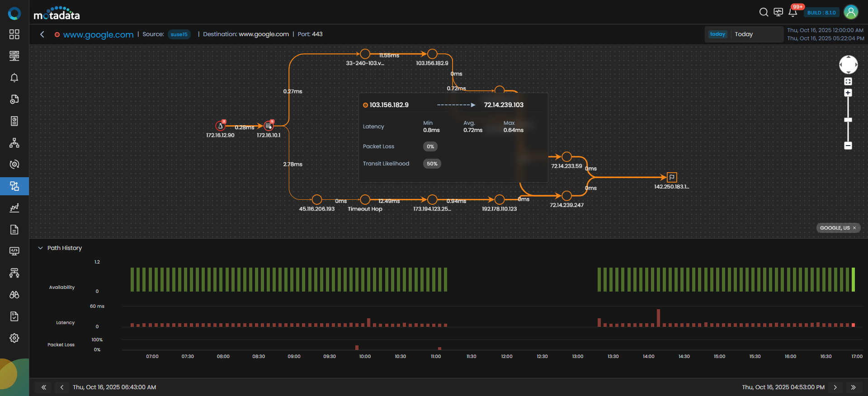This screenshot has width=868, height=396.
Task: Click fit-to-screen icon on map controls
Action: click(848, 81)
